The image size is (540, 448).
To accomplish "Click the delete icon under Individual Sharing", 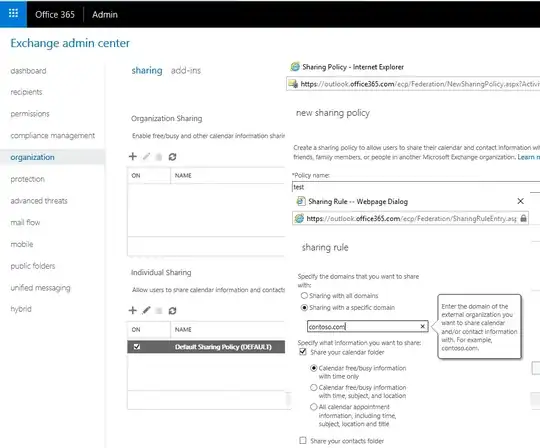I will pyautogui.click(x=159, y=311).
